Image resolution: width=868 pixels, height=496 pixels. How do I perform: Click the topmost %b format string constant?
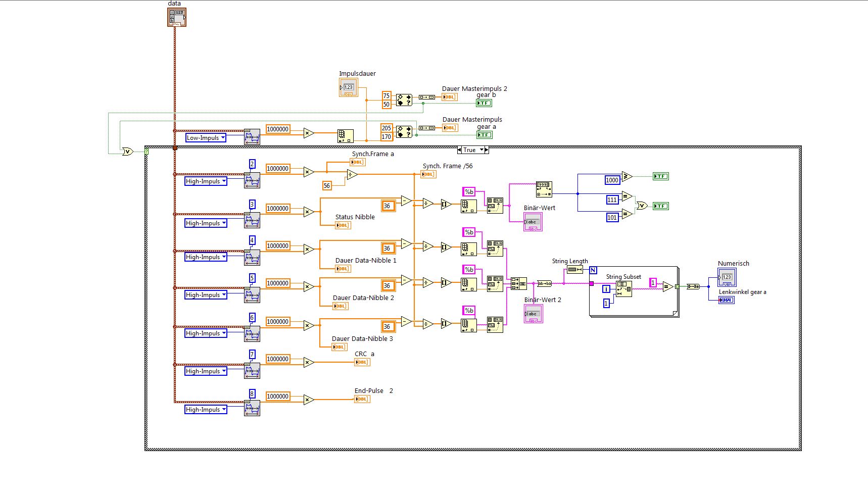(x=469, y=191)
